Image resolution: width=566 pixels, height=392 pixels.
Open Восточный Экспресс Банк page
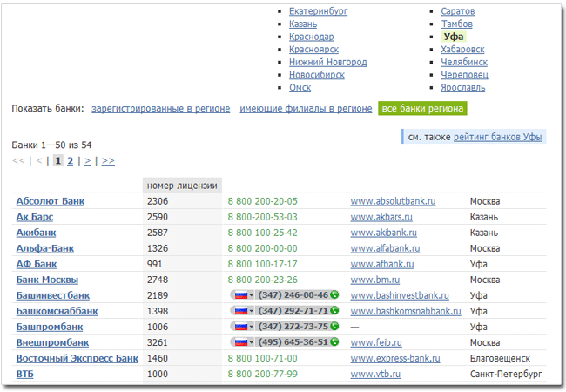click(77, 358)
